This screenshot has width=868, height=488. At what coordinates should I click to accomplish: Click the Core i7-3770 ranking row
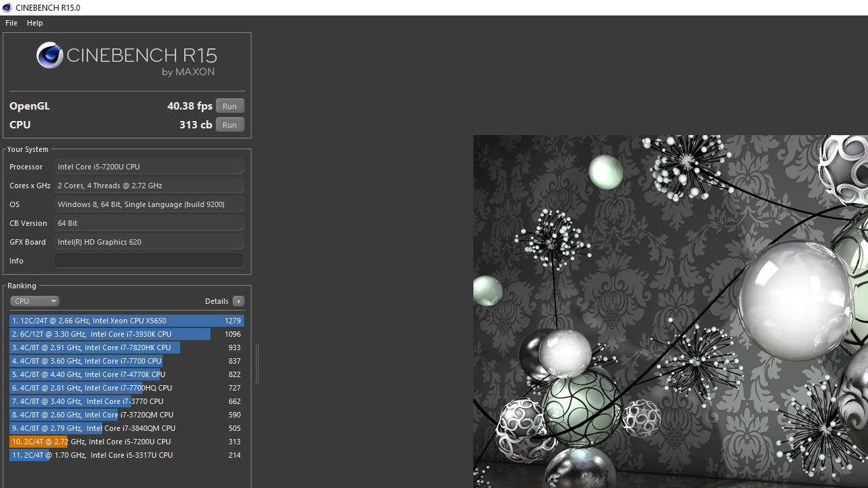coord(126,401)
